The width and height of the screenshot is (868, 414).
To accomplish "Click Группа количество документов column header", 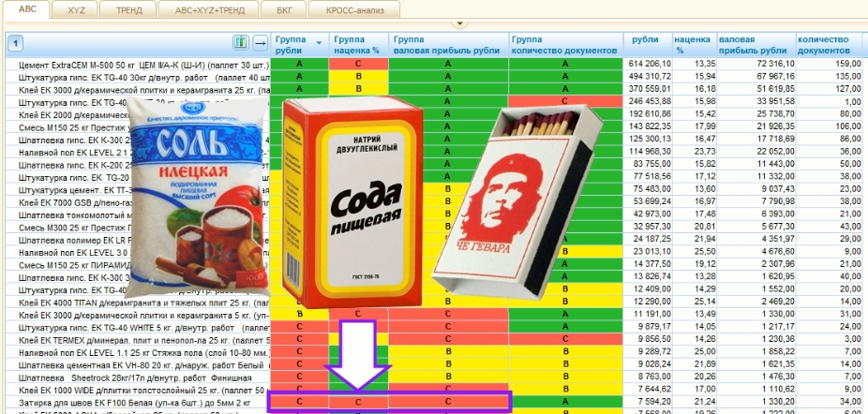I will (566, 45).
